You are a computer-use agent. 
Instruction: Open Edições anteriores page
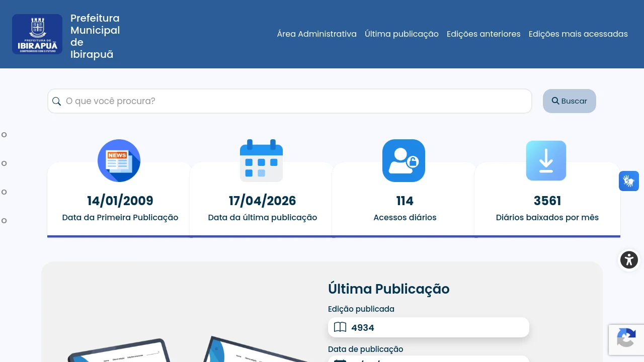click(x=484, y=34)
